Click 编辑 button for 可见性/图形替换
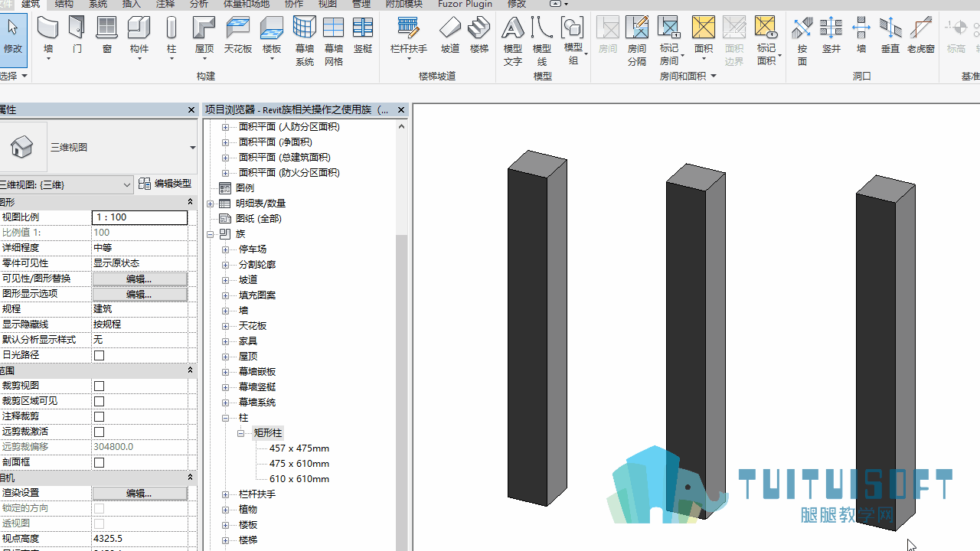980x551 pixels. (139, 279)
